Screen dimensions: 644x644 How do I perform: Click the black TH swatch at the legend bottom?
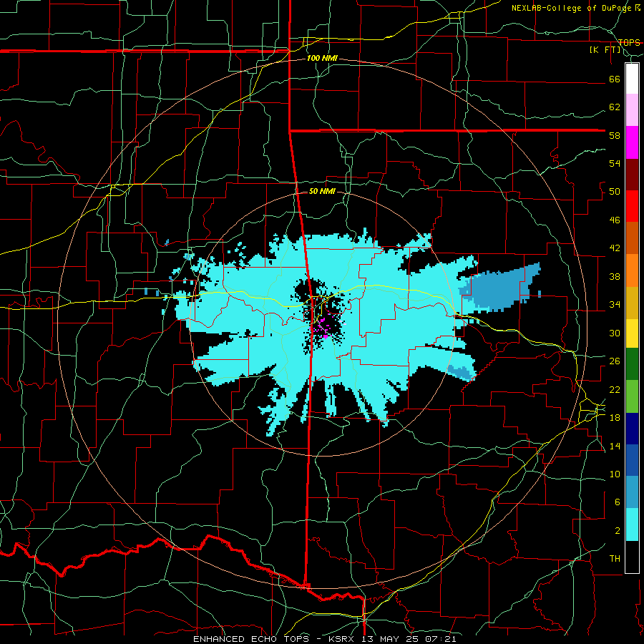(632, 557)
